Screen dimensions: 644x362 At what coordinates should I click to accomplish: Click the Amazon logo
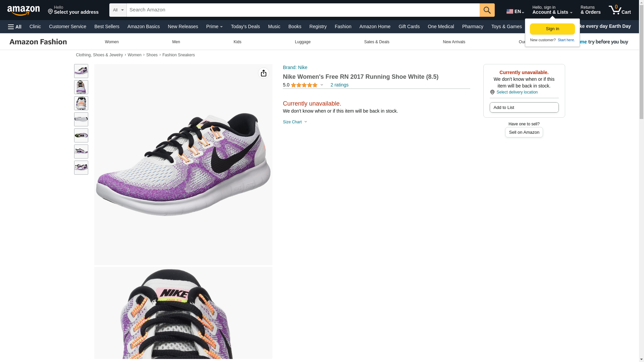tap(23, 10)
